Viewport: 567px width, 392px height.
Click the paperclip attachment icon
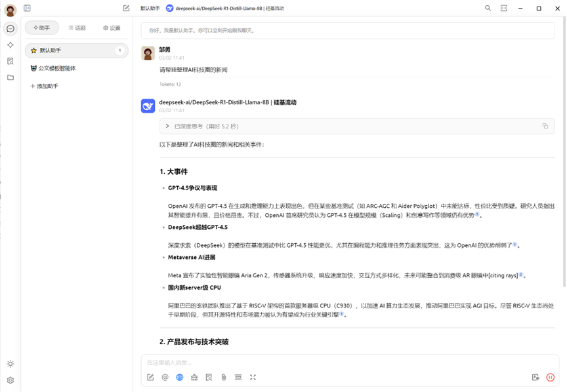223,378
